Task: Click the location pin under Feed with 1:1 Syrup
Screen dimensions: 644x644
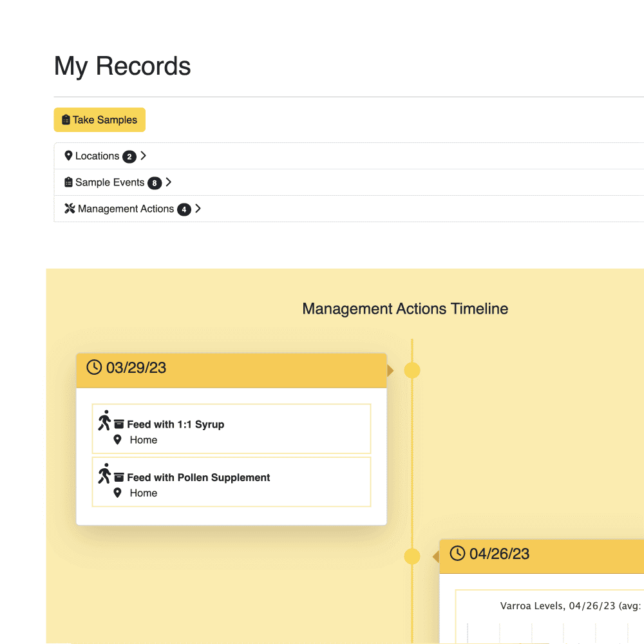Action: click(117, 440)
